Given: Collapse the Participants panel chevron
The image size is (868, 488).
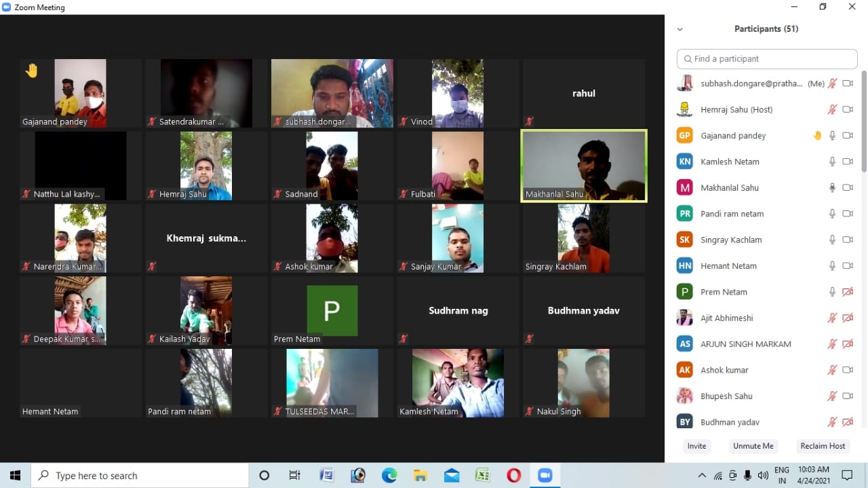Looking at the screenshot, I should [679, 29].
